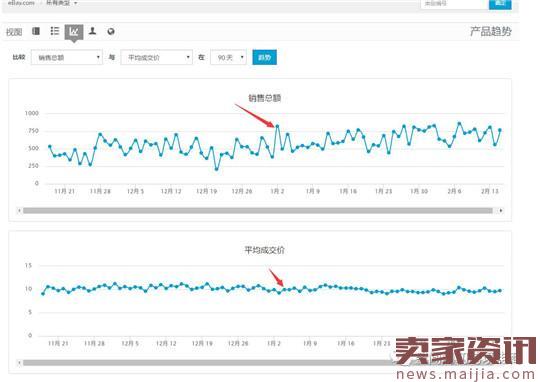Screen dimensions: 540x382
Task: Click the left arrow of the 销售总额 chart scrollbar
Action: (x=19, y=210)
